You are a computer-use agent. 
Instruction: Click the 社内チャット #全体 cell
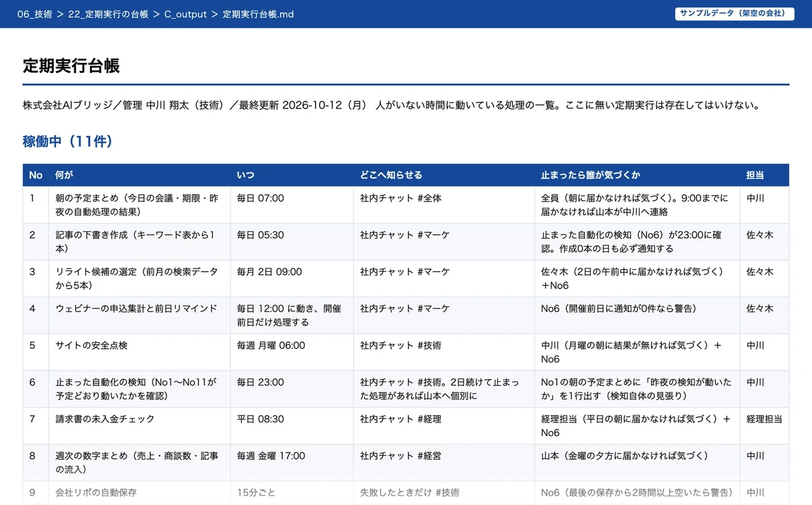click(444, 205)
